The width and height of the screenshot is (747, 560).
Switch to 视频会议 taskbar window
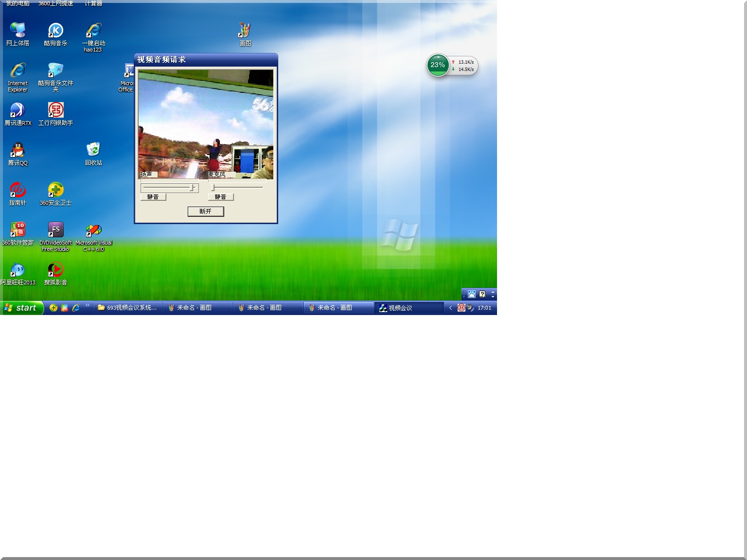point(409,308)
